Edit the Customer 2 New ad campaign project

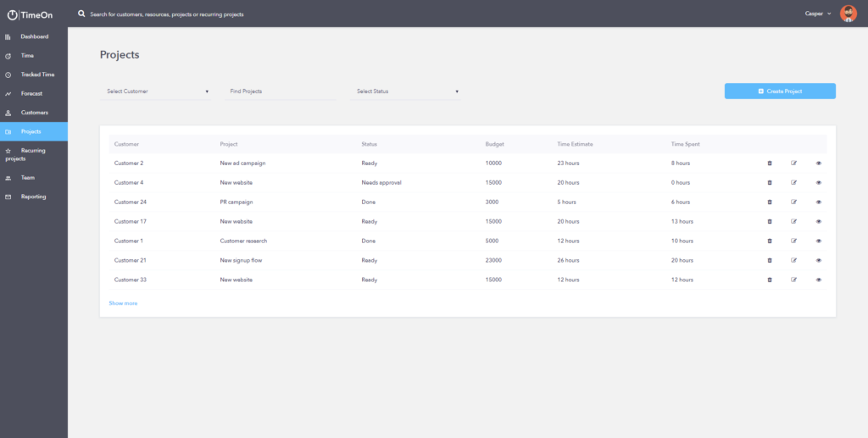[x=793, y=164]
